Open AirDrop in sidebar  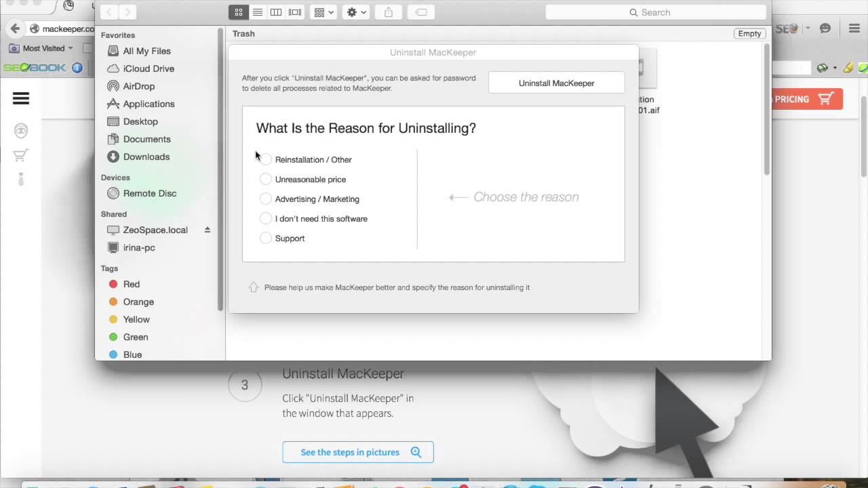[138, 86]
